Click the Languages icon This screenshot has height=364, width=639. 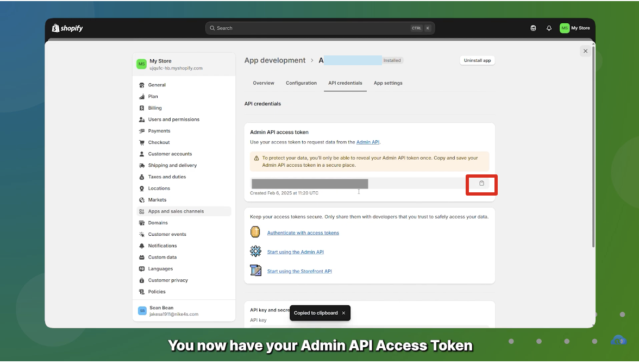[x=142, y=268]
